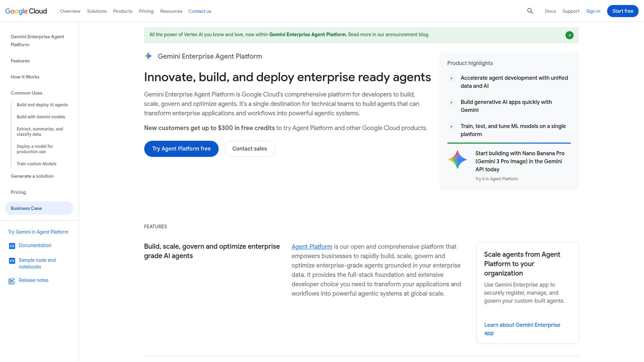Open the Overview nav item
This screenshot has width=644, height=362.
[x=70, y=11]
